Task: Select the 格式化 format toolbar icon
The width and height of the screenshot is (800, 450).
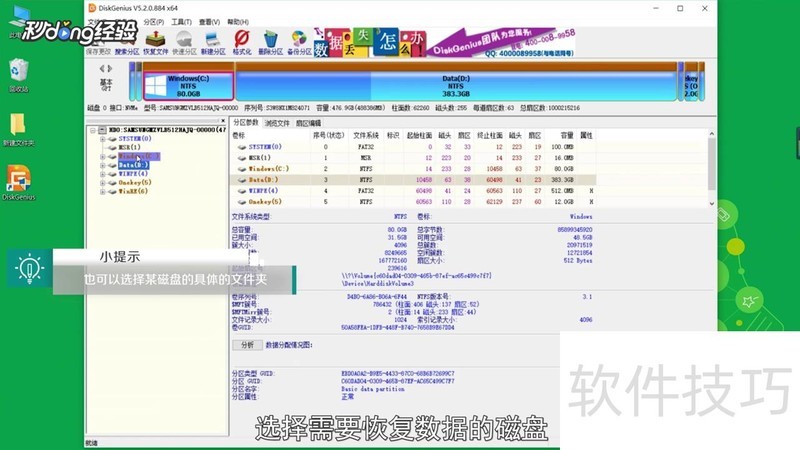Action: [242, 43]
